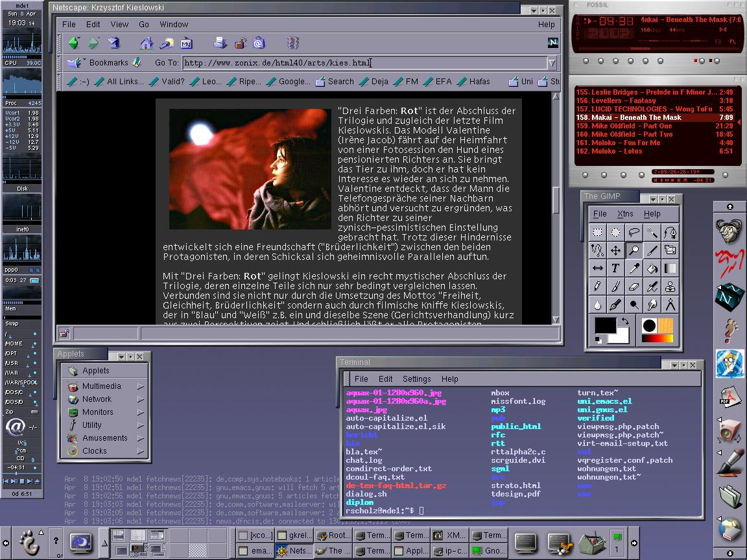Expand the Amusements submenu in Applets
This screenshot has height=560, width=747.
coord(104,437)
